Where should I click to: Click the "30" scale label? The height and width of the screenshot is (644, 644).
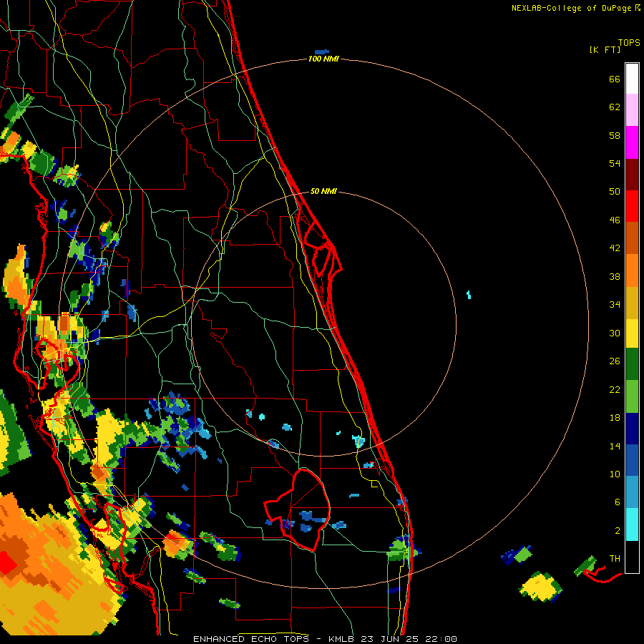(615, 333)
